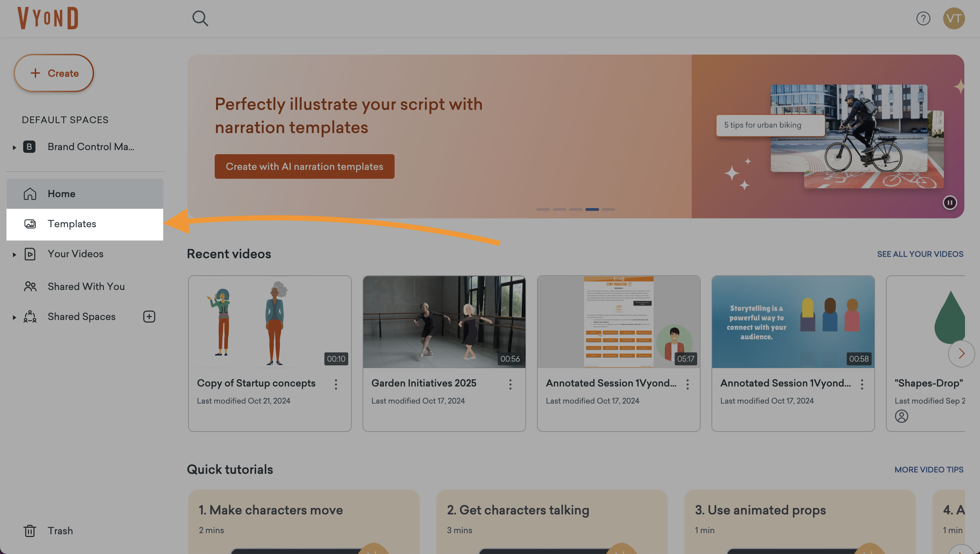Go to Shared With You
The image size is (980, 554).
click(86, 286)
